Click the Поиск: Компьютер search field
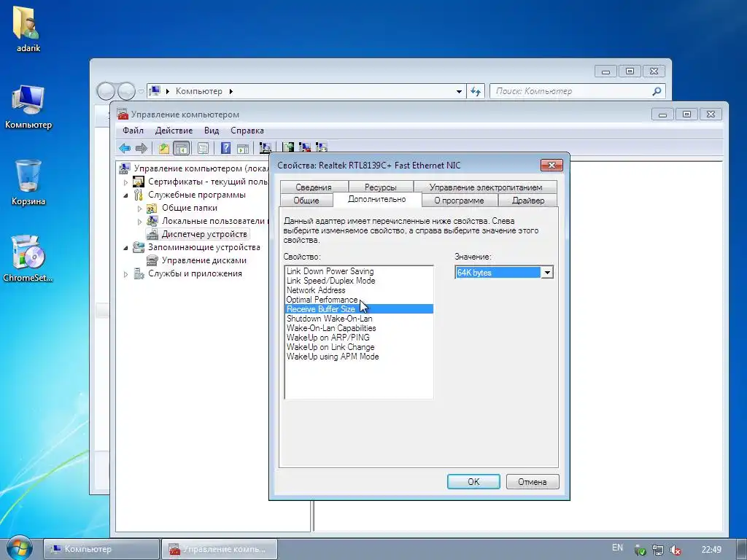The height and width of the screenshot is (560, 747). point(570,91)
